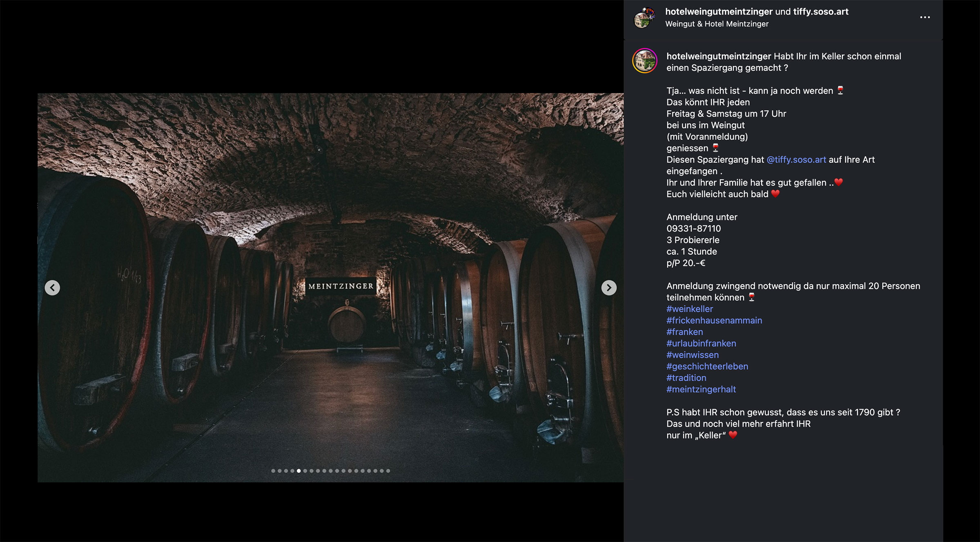Screen dimensions: 980x542
Task: Open the hashtag #urlaubinfranken
Action: coord(701,343)
